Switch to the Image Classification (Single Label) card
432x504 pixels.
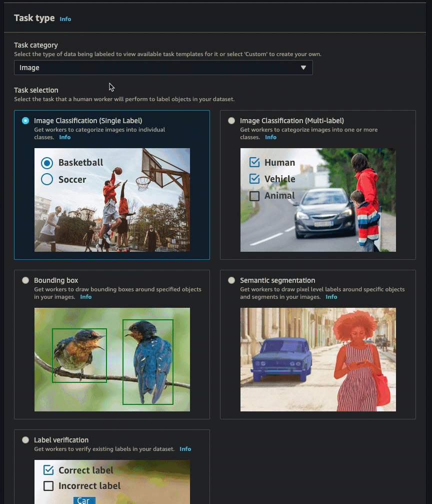[x=25, y=121]
